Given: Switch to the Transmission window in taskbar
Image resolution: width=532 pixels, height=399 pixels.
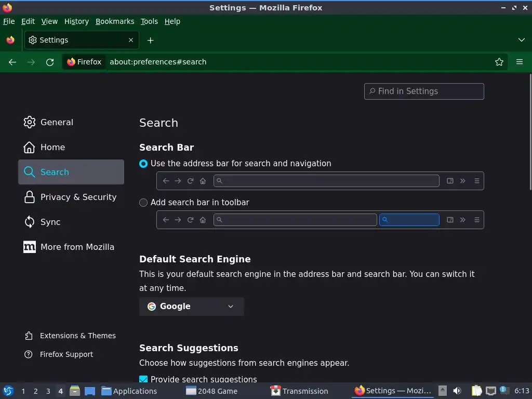Looking at the screenshot, I should point(299,391).
